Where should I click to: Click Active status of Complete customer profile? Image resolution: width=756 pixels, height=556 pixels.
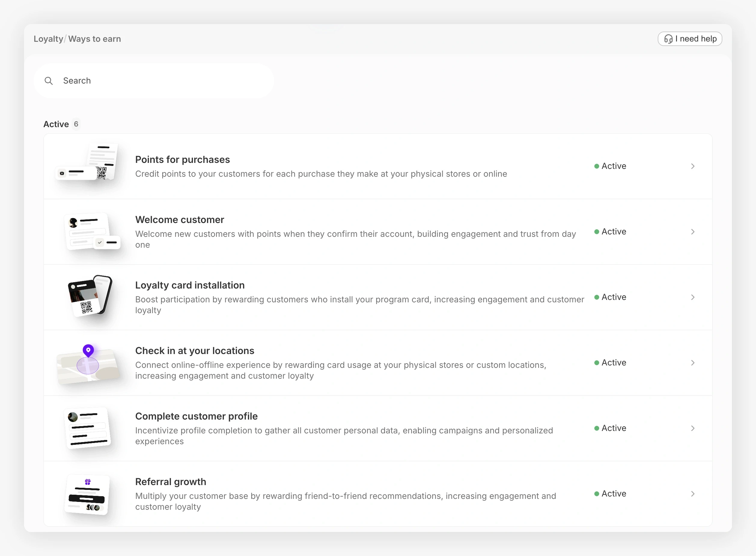point(610,429)
